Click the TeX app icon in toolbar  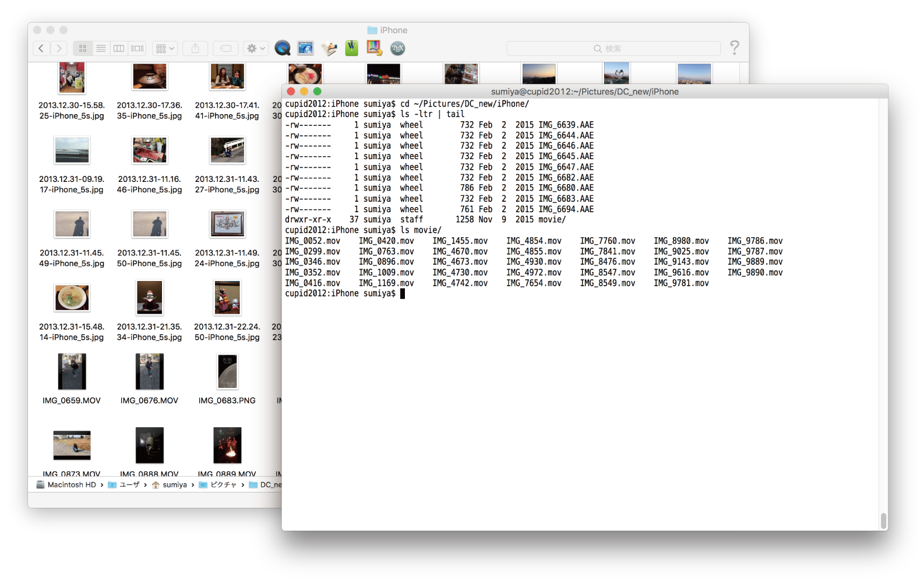[x=397, y=48]
